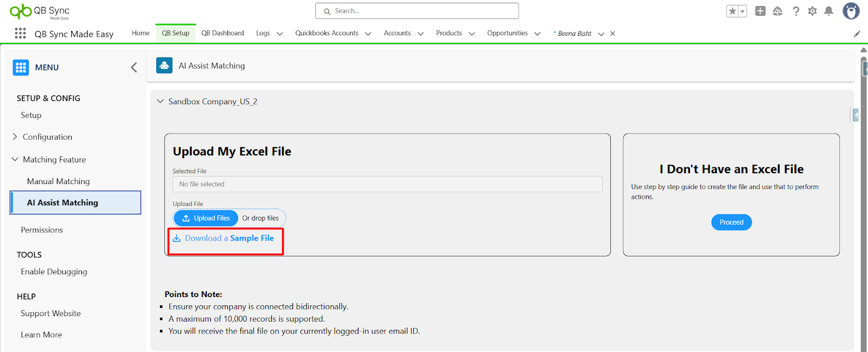The width and height of the screenshot is (868, 352).
Task: Open the App Launcher grid icon
Action: [x=20, y=34]
